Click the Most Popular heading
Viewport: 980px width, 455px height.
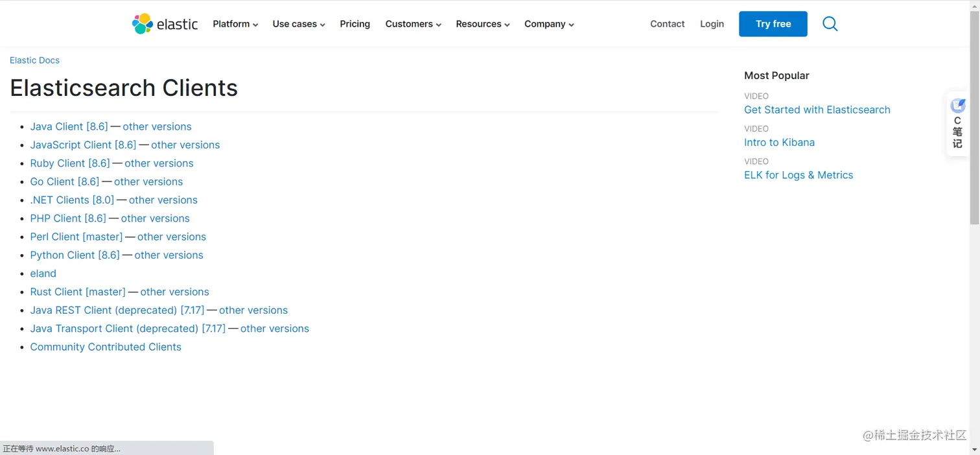pos(776,75)
